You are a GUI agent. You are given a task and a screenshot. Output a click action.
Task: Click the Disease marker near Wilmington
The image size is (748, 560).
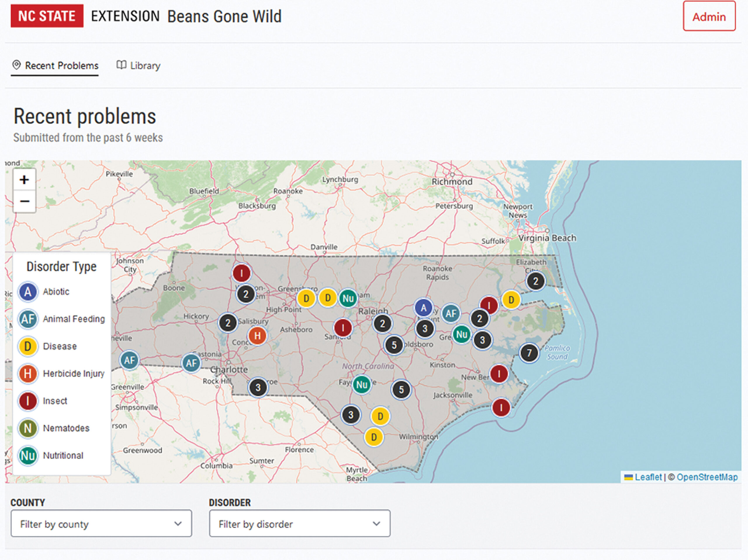(x=374, y=437)
